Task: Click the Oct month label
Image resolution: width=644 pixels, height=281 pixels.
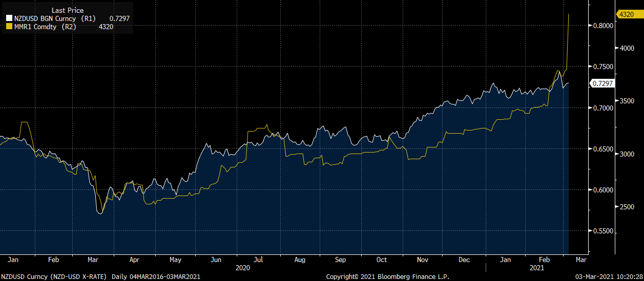Action: pyautogui.click(x=382, y=260)
